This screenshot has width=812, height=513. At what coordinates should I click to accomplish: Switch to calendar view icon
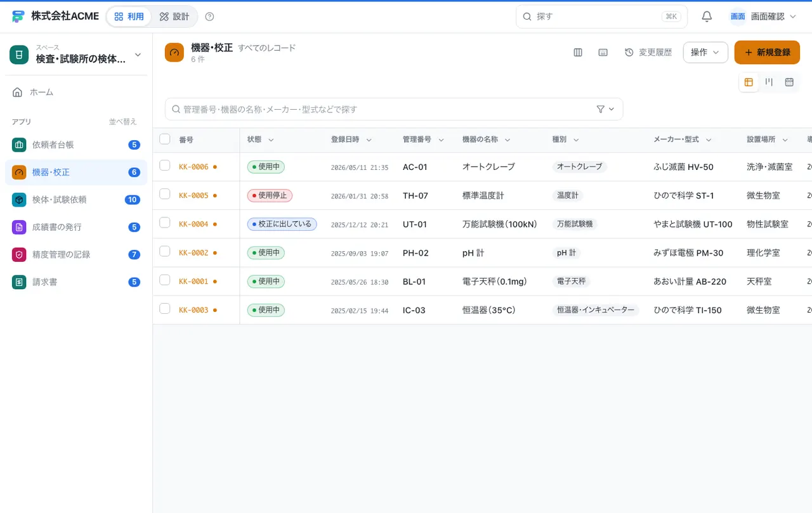[789, 82]
